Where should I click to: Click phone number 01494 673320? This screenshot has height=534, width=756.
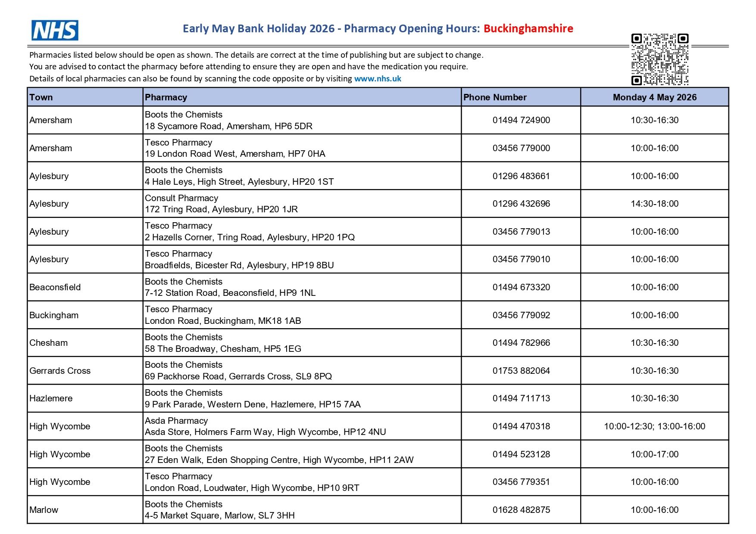click(521, 287)
